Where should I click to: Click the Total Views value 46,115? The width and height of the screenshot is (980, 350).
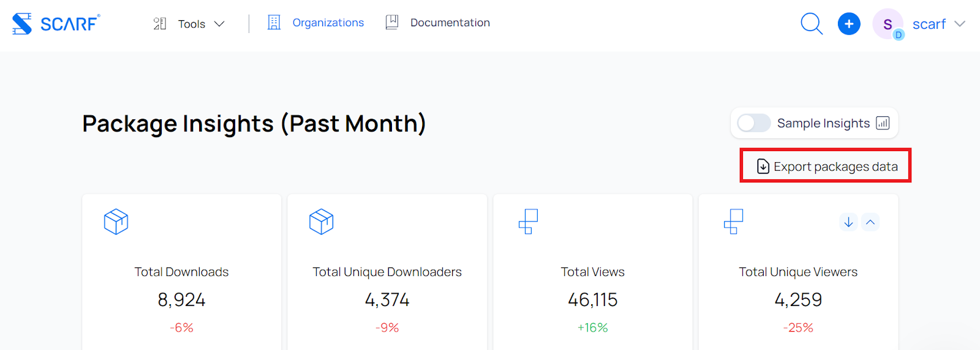[592, 300]
